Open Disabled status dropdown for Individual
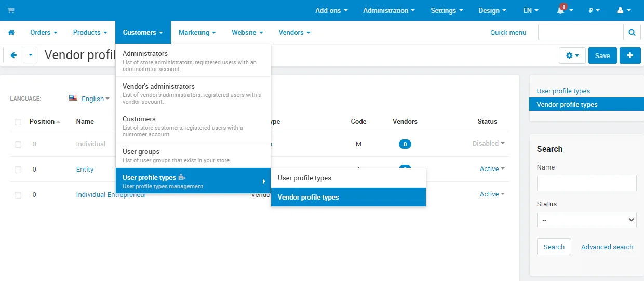Image resolution: width=644 pixels, height=281 pixels. click(x=488, y=144)
